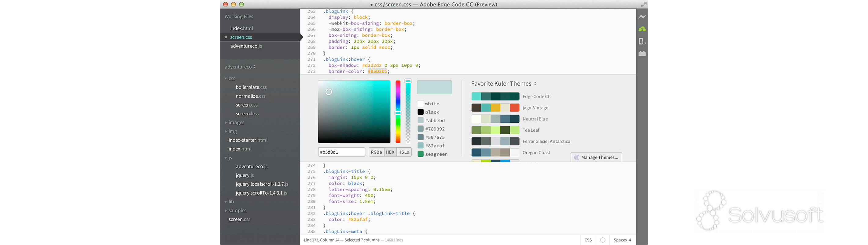Image resolution: width=868 pixels, height=245 pixels.
Task: Click the #d2d2d2 value on line 272
Action: pyautogui.click(x=372, y=66)
